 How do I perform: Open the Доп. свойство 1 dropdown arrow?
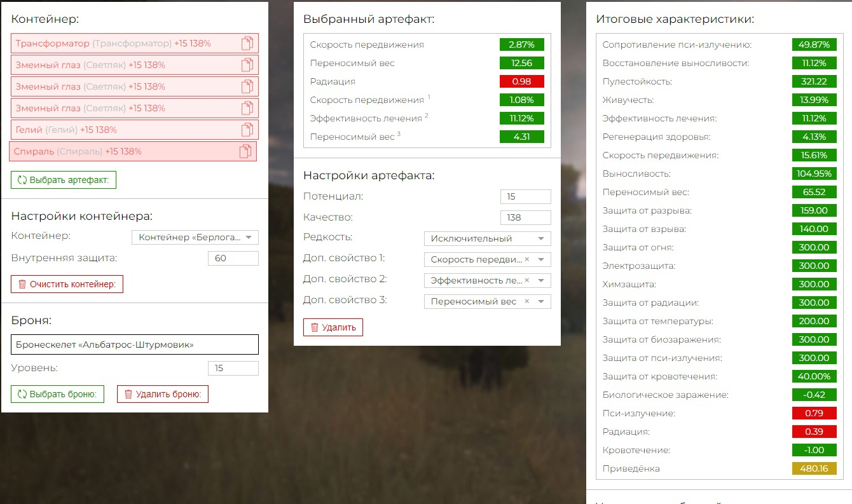click(541, 259)
